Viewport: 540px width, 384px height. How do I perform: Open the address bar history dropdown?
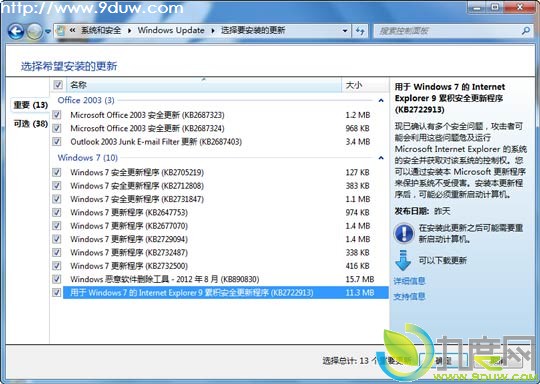click(345, 31)
